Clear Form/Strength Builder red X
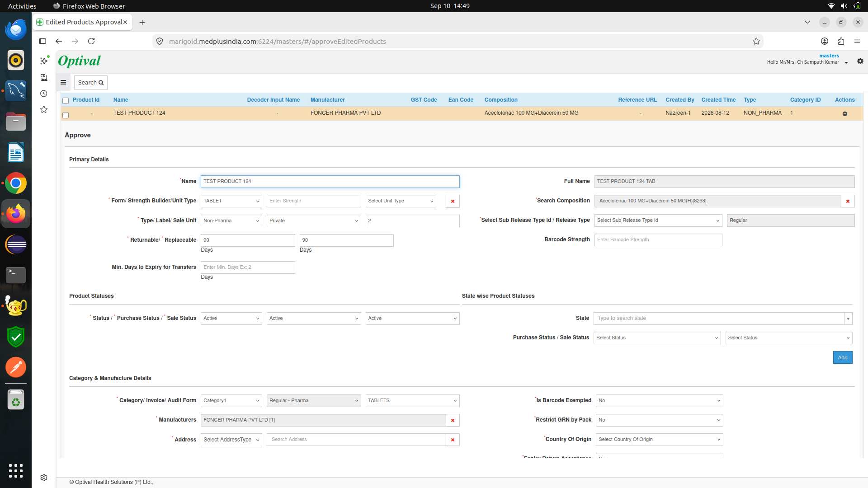868x488 pixels. [453, 201]
